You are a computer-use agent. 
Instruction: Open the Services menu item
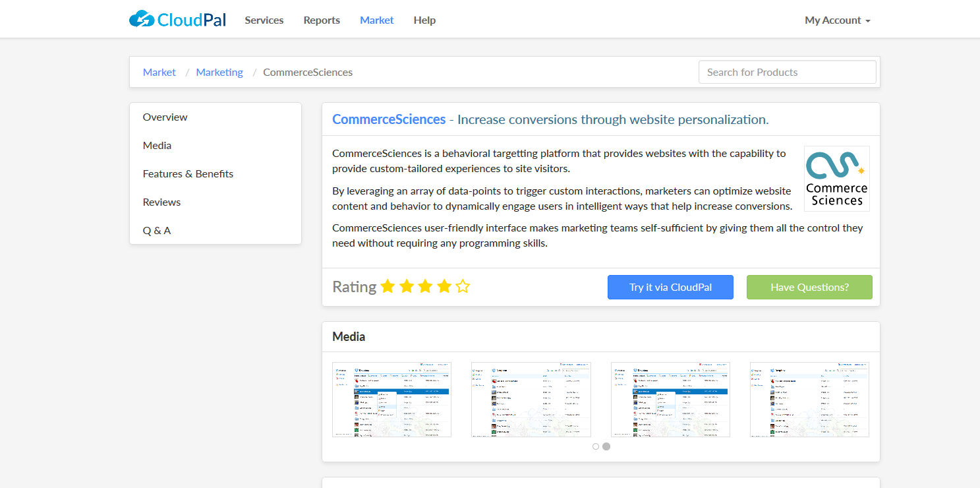pyautogui.click(x=264, y=20)
